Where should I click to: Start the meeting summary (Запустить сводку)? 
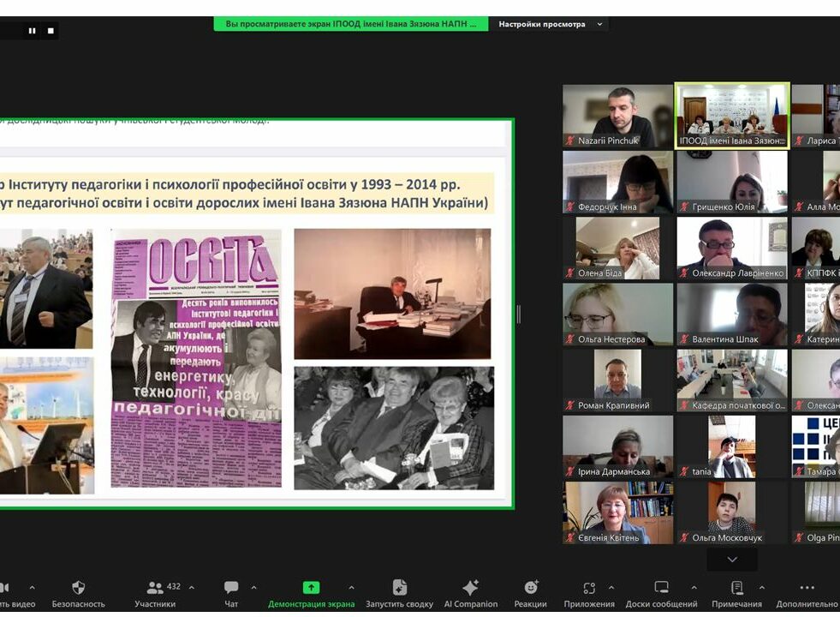tap(399, 588)
